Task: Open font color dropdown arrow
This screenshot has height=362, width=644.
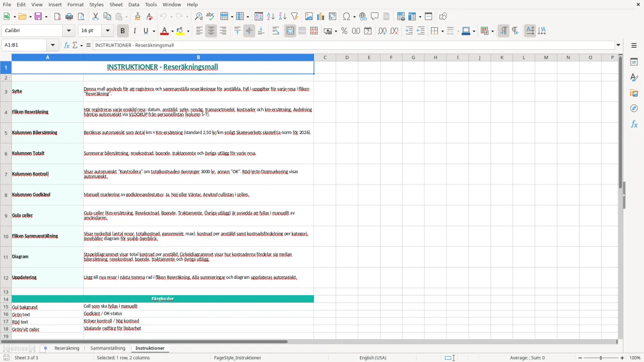Action: [172, 31]
